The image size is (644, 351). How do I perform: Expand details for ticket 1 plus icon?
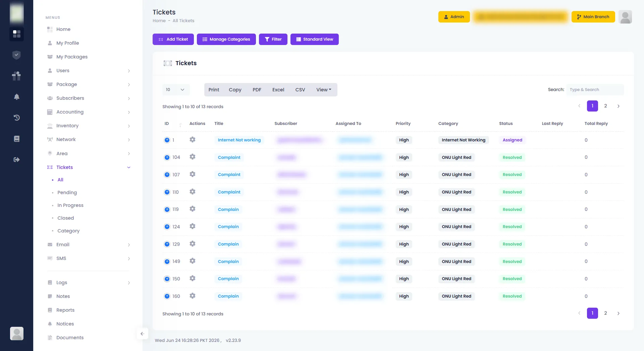pyautogui.click(x=167, y=140)
